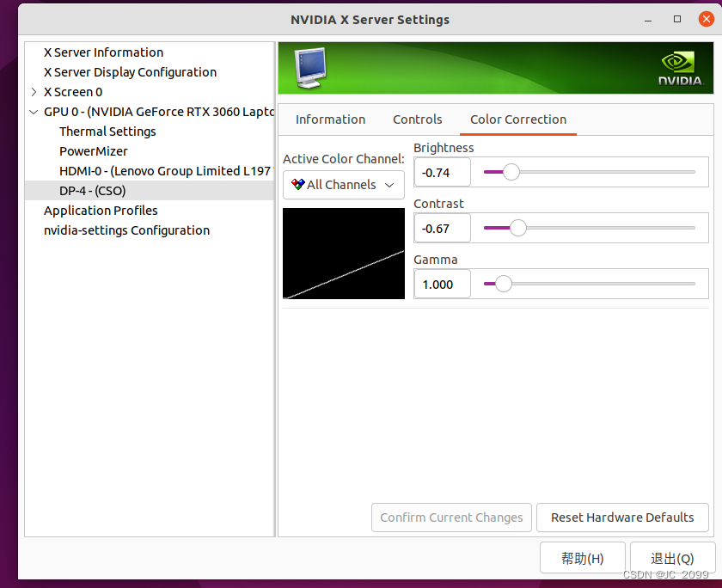Click the NVIDIA logo in the banner
Viewport: 722px width, 588px height.
click(x=681, y=69)
